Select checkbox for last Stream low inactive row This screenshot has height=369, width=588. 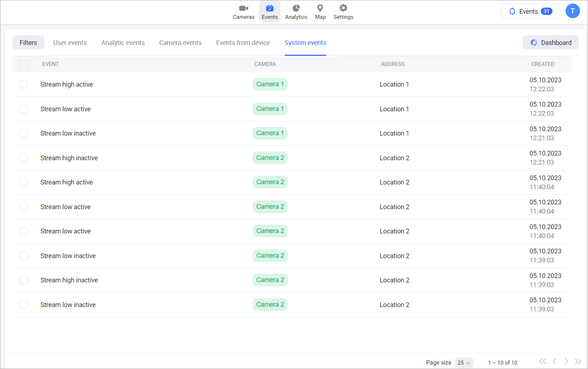click(x=24, y=305)
